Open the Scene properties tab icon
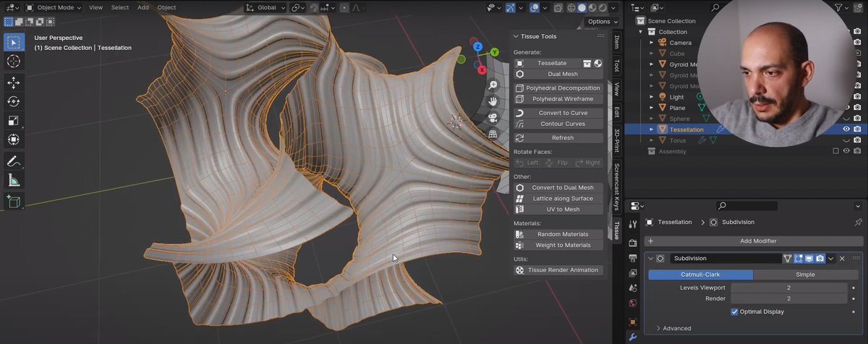 click(x=633, y=288)
